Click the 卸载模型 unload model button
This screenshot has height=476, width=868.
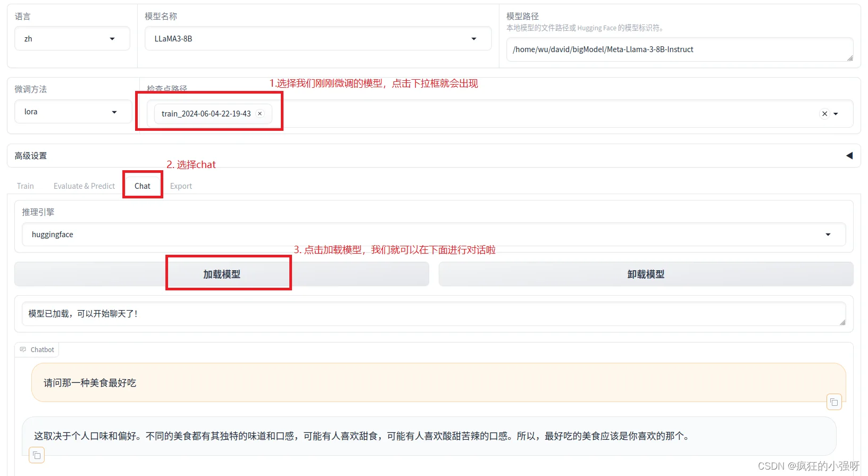(646, 274)
